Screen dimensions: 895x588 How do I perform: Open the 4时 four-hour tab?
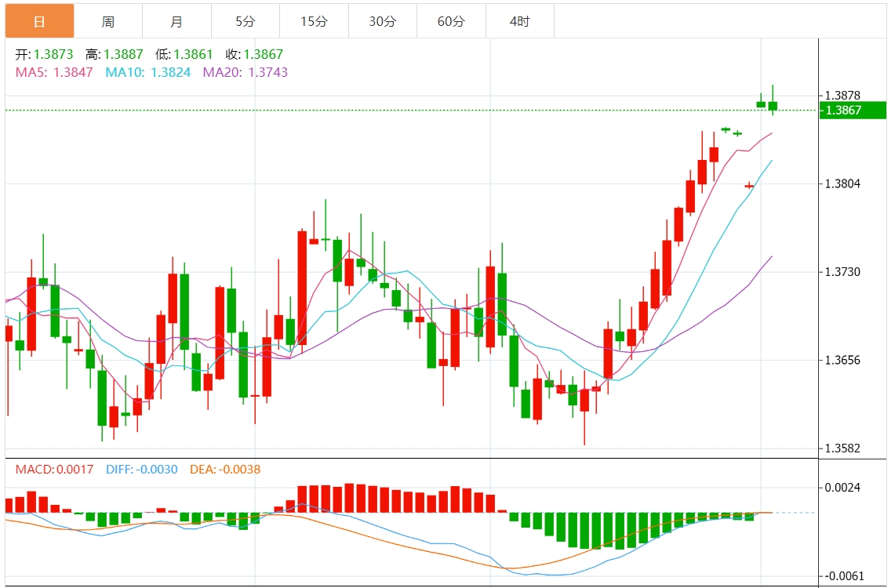pos(520,21)
